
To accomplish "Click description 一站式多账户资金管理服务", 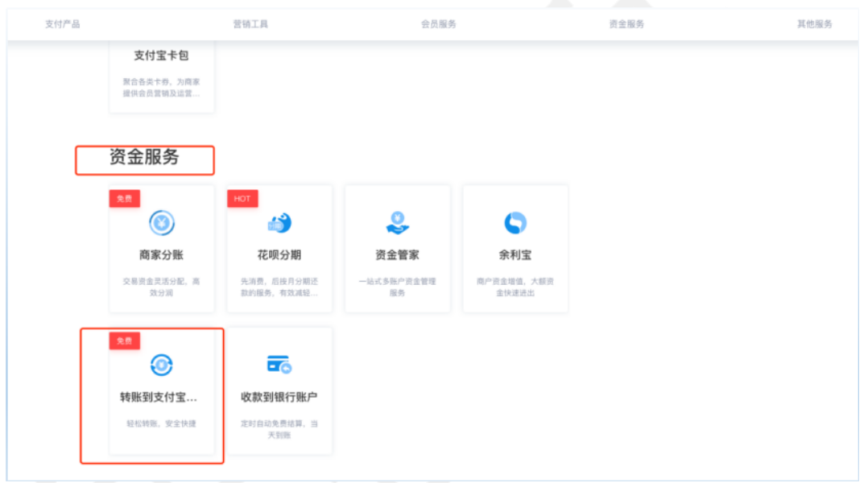I will click(x=397, y=287).
